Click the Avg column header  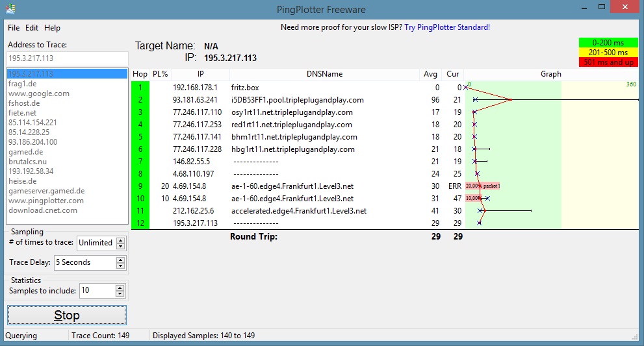point(430,74)
